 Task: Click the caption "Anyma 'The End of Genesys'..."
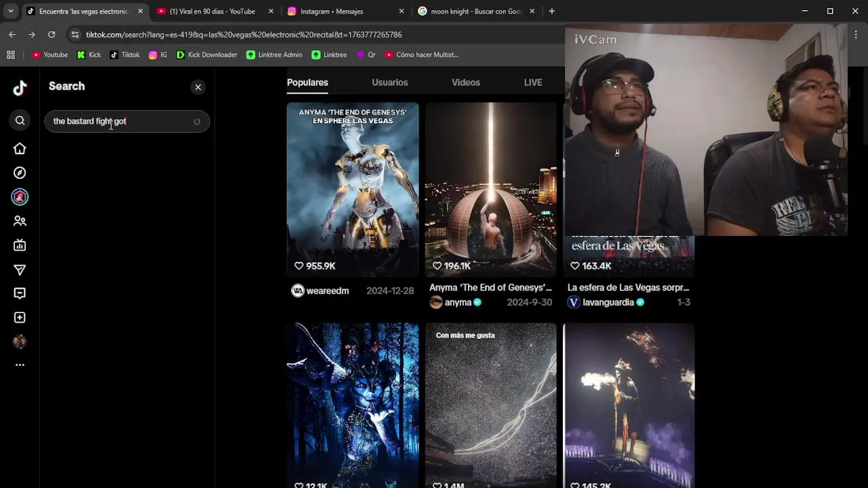pos(491,287)
